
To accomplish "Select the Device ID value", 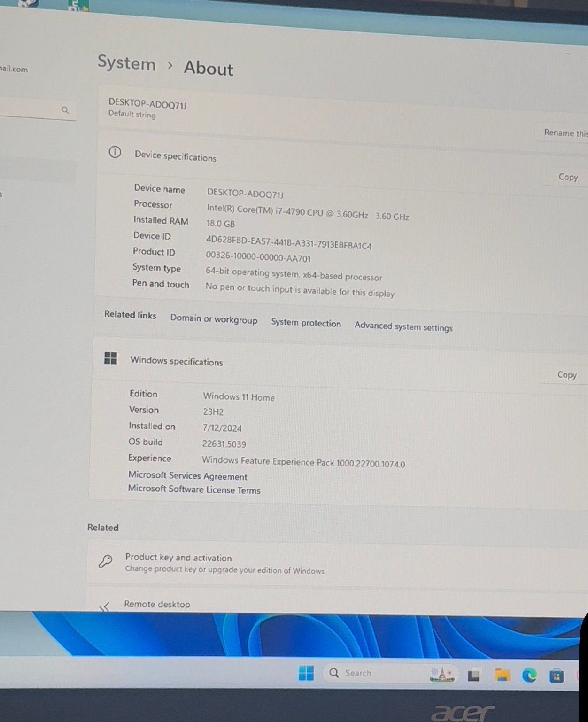I will [288, 242].
